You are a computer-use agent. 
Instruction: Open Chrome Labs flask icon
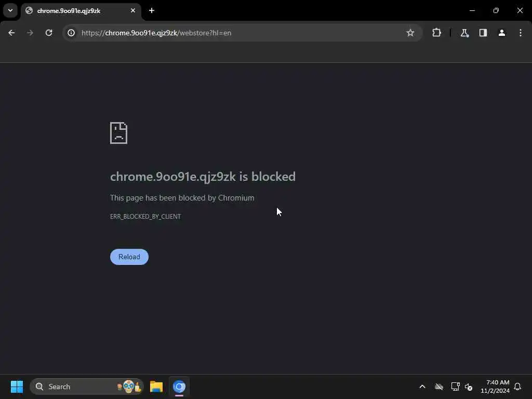(464, 33)
